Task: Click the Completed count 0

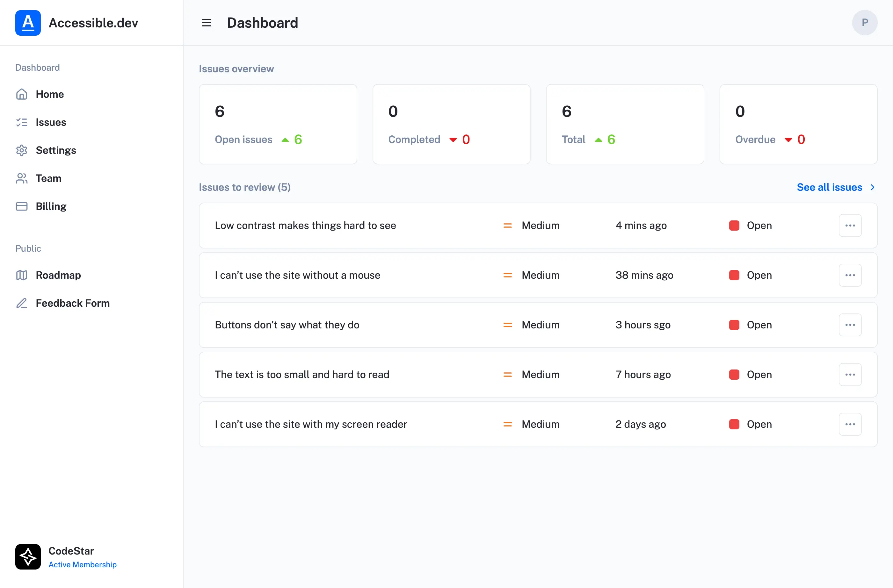Action: (393, 111)
